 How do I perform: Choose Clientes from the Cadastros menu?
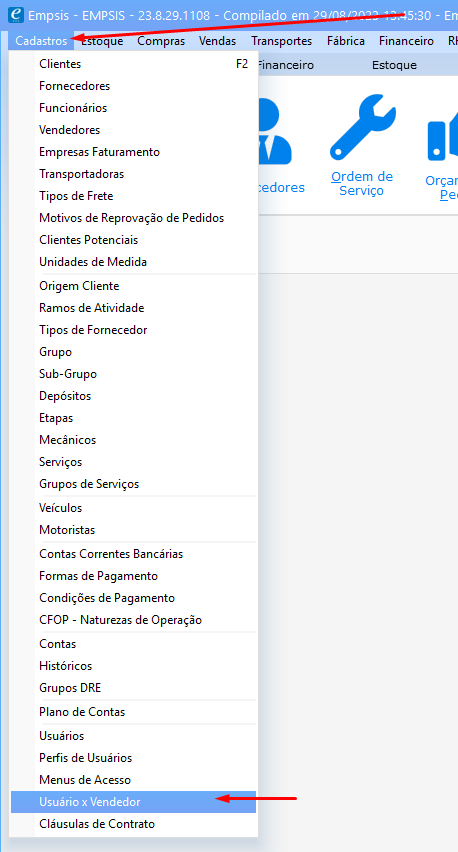[x=134, y=64]
